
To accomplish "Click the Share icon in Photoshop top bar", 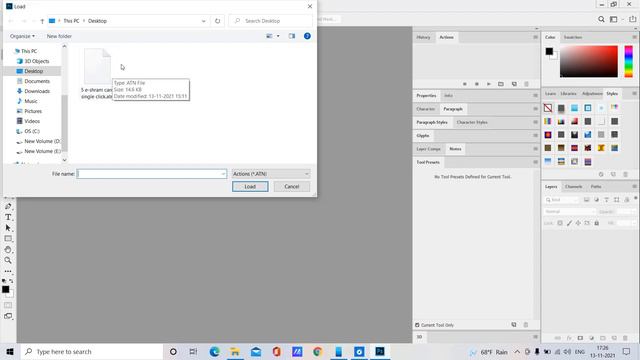I will (x=632, y=19).
